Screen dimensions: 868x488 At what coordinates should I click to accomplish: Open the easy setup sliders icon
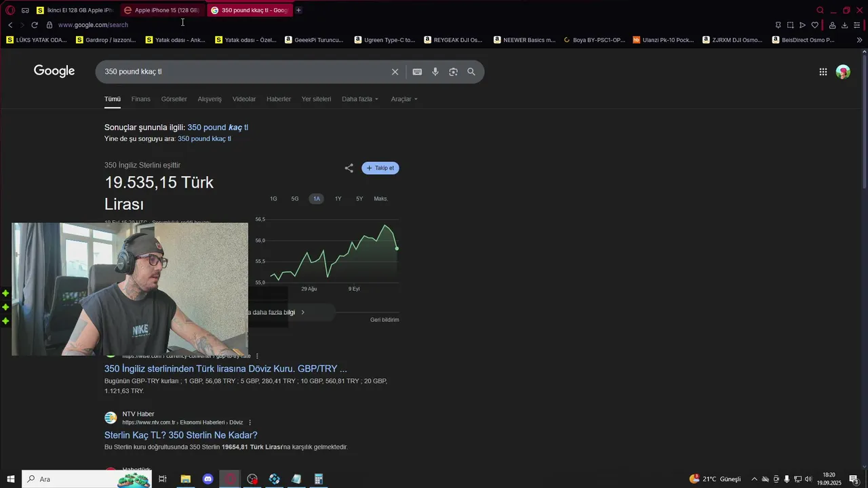coord(857,25)
